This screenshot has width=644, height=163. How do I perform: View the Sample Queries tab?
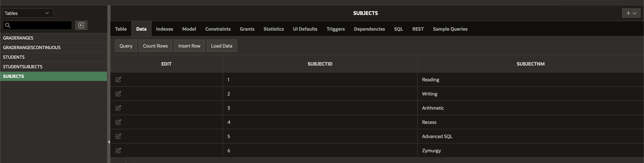450,29
